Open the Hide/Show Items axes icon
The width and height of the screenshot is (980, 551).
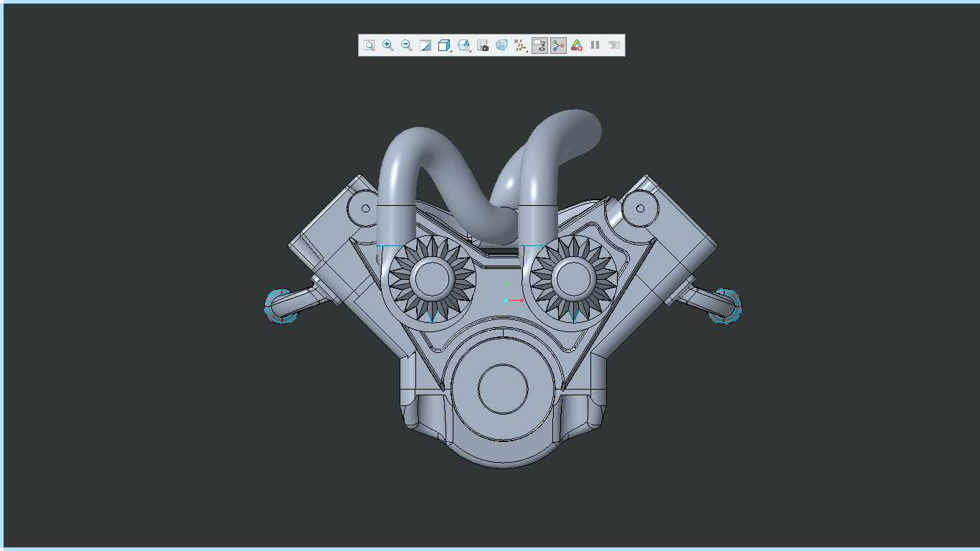pos(518,44)
